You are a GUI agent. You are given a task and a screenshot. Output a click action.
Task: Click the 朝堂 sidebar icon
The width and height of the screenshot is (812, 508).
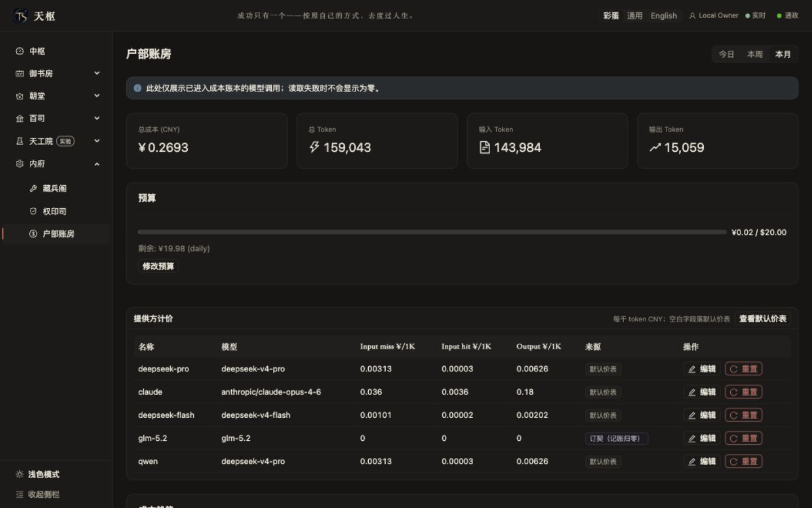point(20,96)
